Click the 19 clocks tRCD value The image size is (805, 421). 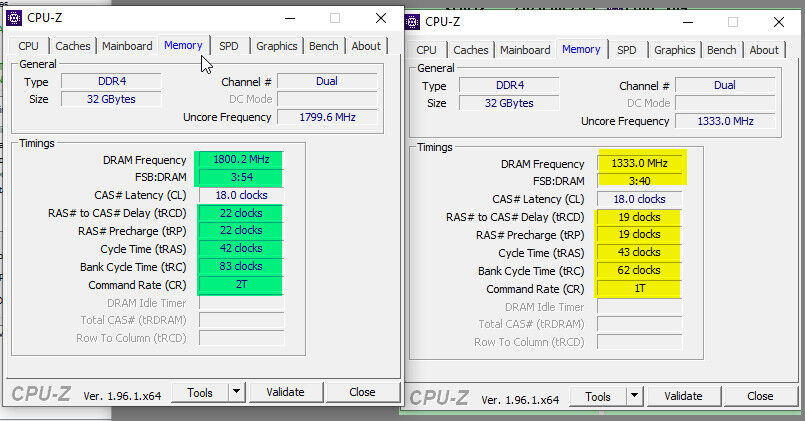pos(639,218)
